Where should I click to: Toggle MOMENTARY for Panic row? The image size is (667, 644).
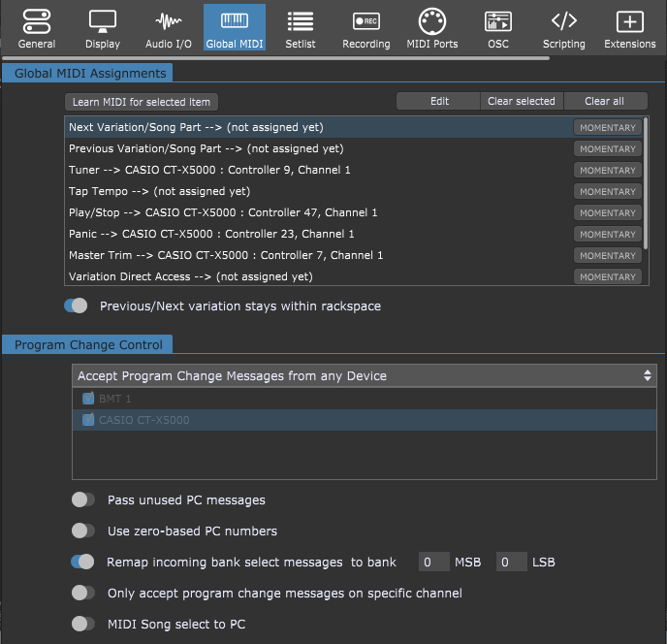[x=608, y=234]
